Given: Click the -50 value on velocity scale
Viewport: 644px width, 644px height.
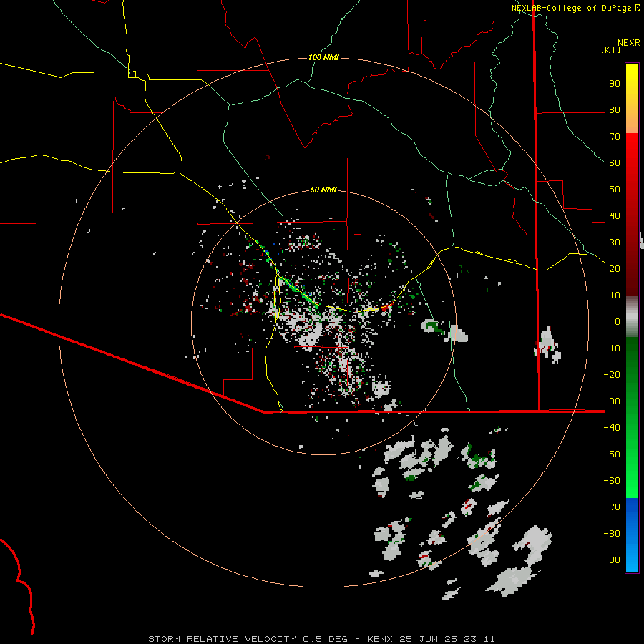Looking at the screenshot, I should click(x=612, y=454).
